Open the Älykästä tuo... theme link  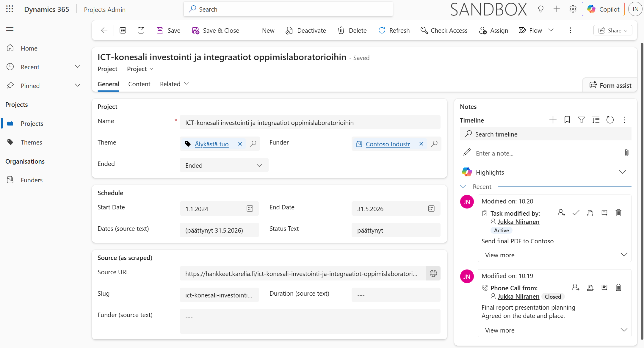coord(214,144)
